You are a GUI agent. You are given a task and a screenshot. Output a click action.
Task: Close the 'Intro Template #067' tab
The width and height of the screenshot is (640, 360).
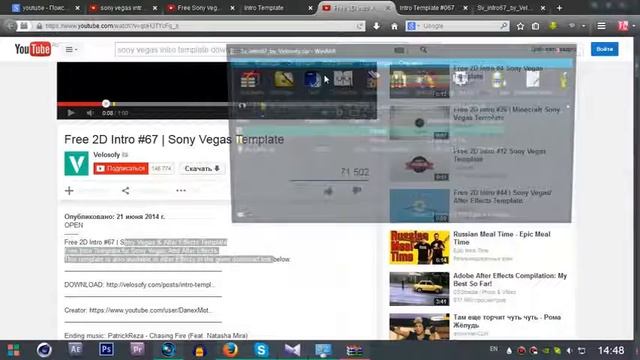(x=465, y=8)
